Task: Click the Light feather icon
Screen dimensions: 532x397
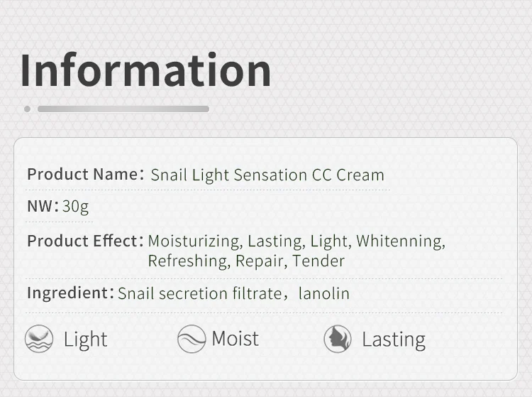Action: 39,339
